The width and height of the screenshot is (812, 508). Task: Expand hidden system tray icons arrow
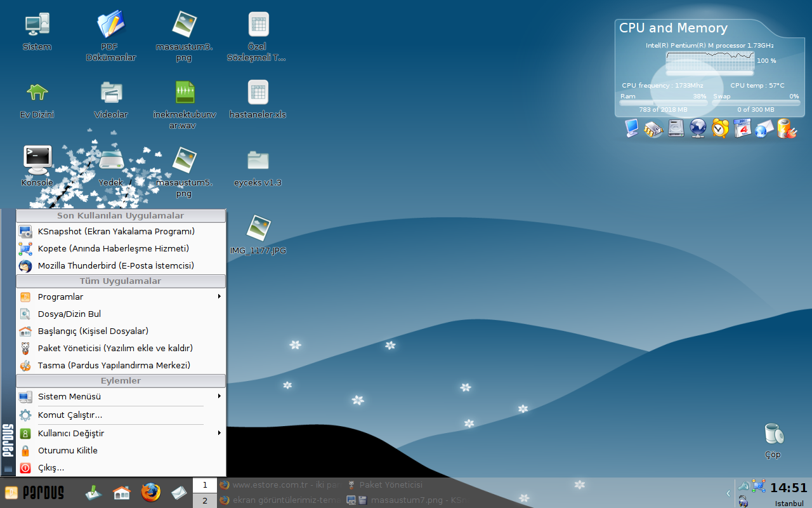[728, 493]
